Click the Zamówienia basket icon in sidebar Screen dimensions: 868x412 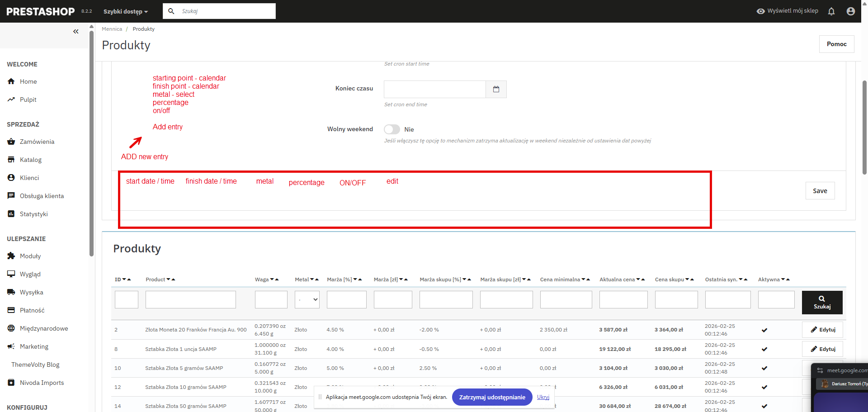11,142
